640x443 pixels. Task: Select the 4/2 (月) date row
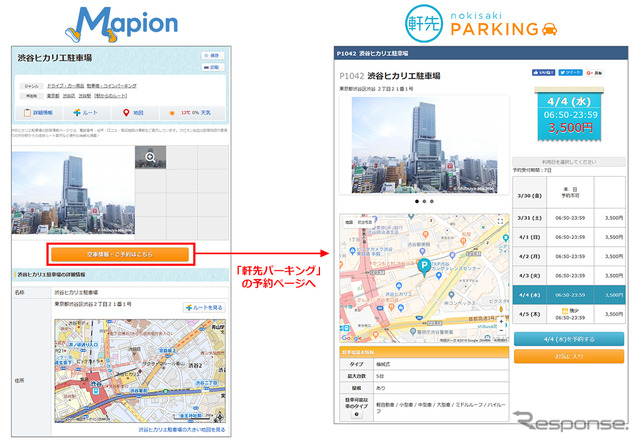point(569,256)
